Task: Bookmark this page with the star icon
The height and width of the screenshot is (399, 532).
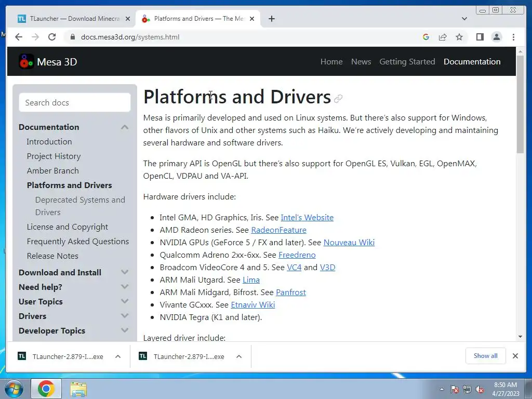Action: coord(459,37)
